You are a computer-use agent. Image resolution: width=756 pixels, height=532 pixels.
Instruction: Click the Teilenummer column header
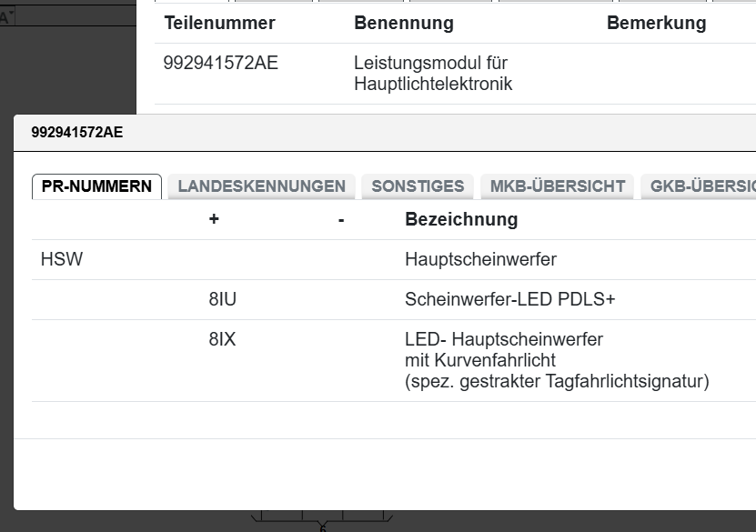(218, 23)
